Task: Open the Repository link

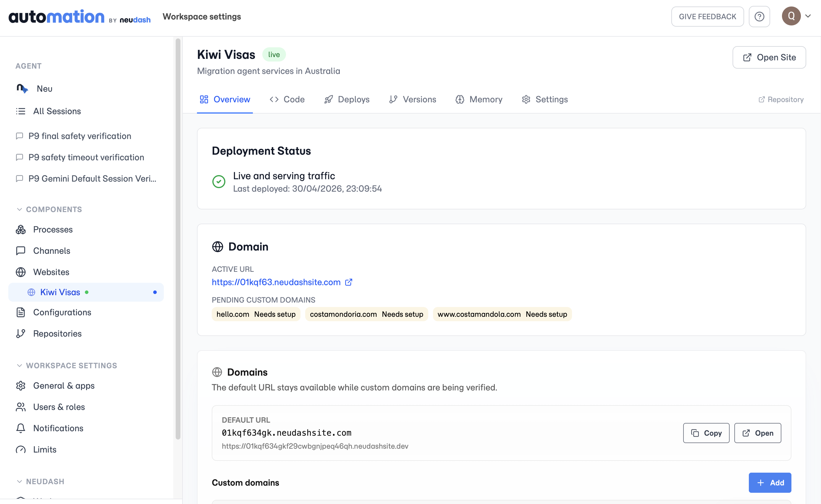Action: (781, 99)
